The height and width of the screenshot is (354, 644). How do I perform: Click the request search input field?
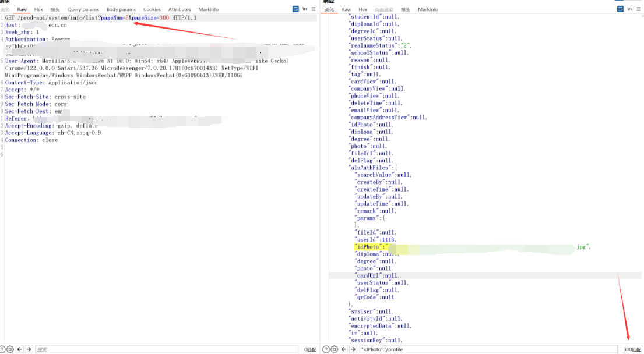(x=163, y=349)
